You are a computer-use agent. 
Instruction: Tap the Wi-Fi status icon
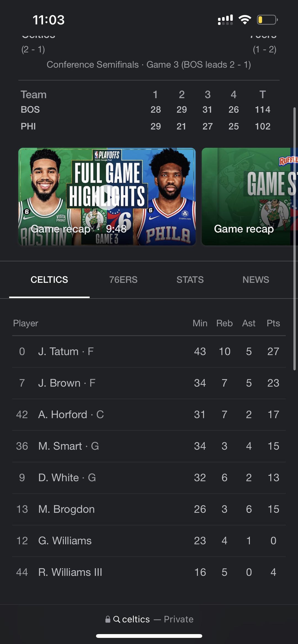tap(244, 20)
